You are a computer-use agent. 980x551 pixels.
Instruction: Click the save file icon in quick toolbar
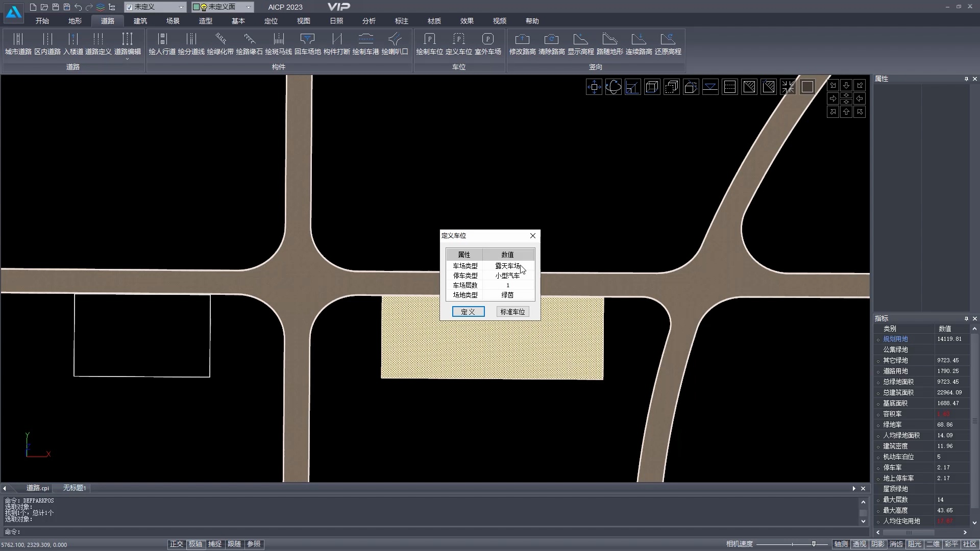coord(56,7)
